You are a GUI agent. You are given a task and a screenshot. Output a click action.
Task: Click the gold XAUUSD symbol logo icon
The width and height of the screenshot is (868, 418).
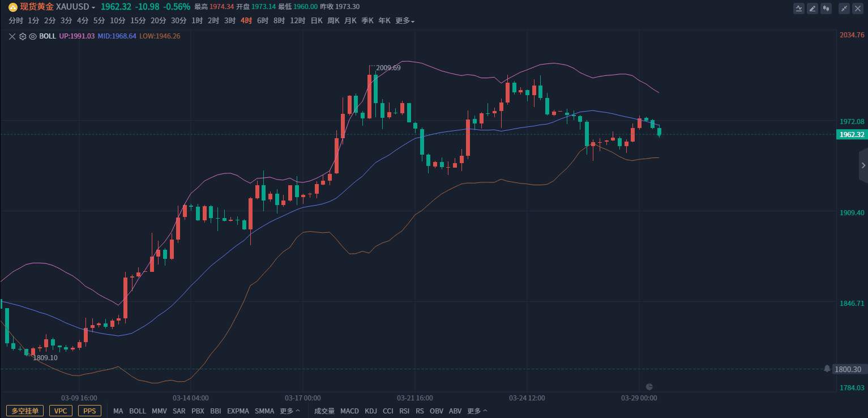12,7
